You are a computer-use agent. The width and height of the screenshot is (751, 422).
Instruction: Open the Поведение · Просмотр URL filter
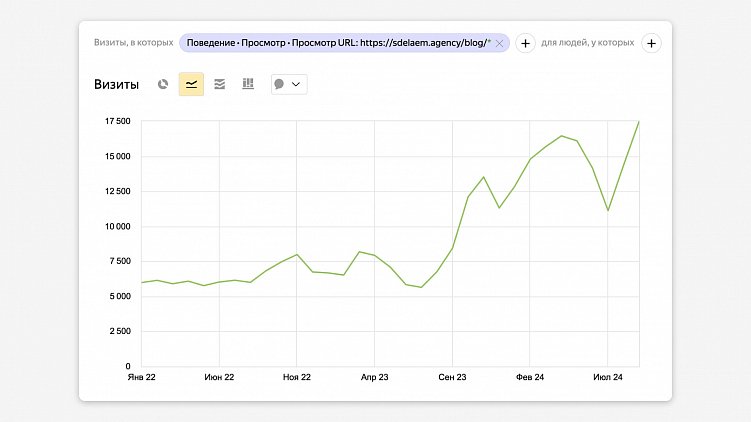[338, 43]
